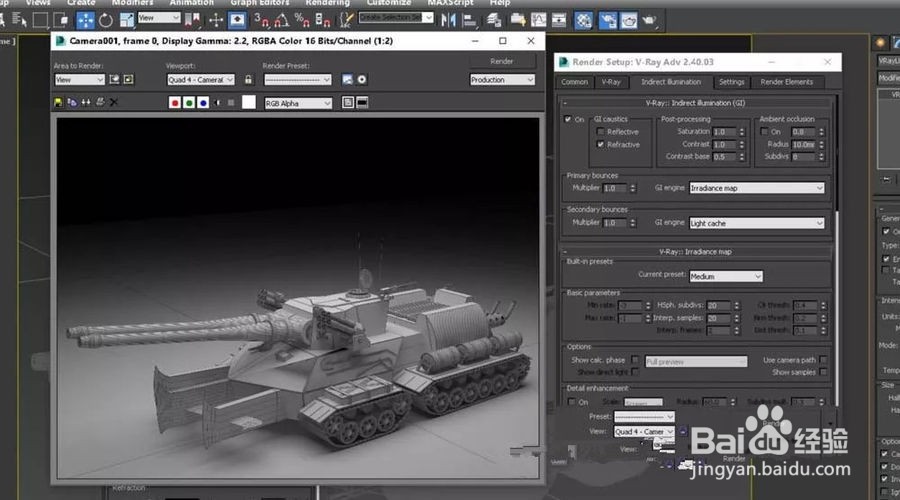Viewport: 900px width, 500px height.
Task: Click Save Image icon in frame window
Action: [58, 102]
